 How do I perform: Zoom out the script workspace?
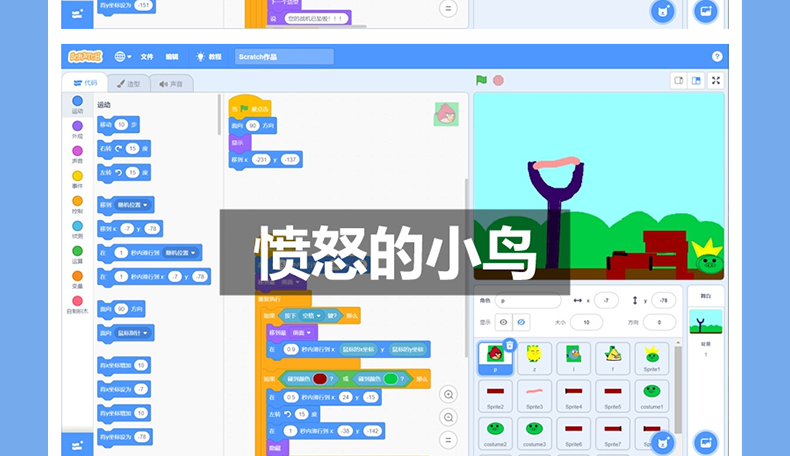coord(448,417)
